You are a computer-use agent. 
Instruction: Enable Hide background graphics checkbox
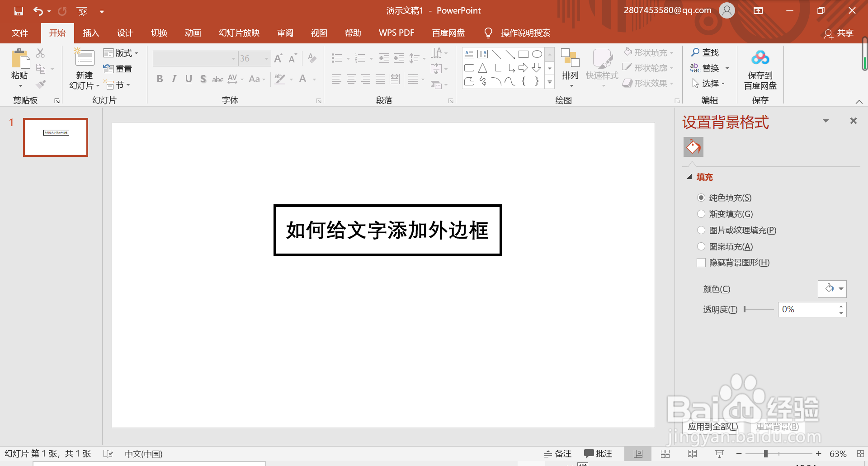tap(701, 263)
